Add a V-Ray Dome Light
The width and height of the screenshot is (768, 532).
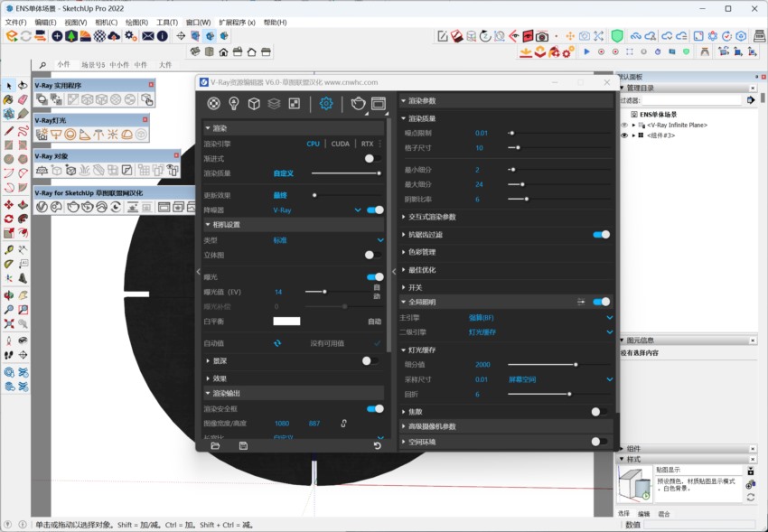point(126,134)
